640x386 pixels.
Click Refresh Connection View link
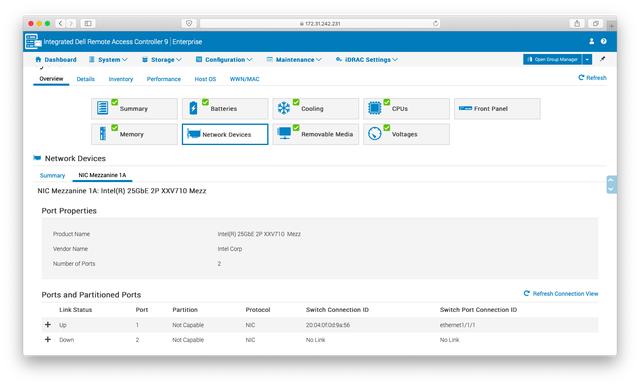561,293
